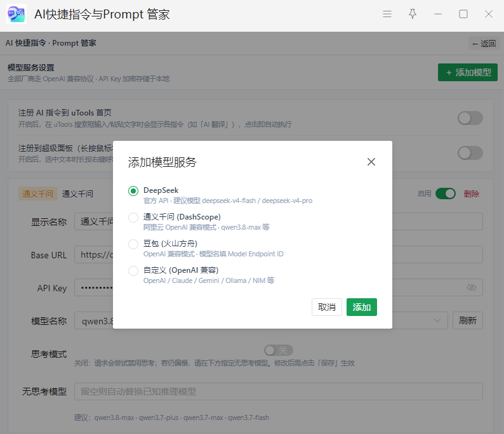
Task: Close the 添加模型服务 dialog with the X
Action: point(371,162)
